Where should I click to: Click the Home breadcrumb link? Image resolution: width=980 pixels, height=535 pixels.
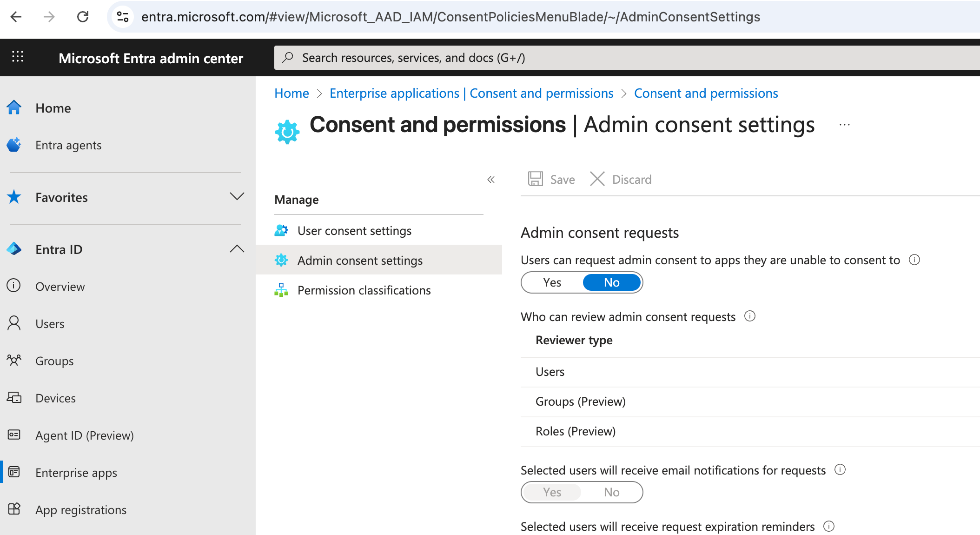click(291, 94)
